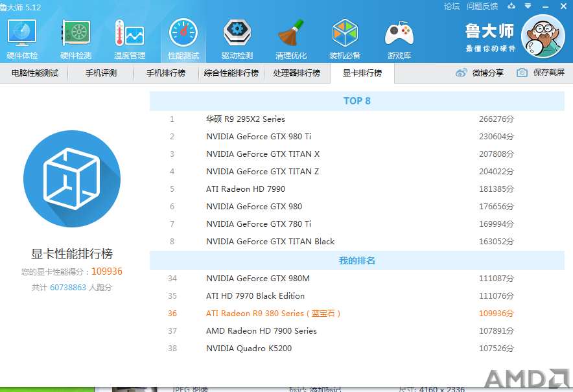Select row ATI HD 7970 Black Edition
This screenshot has height=392, width=573.
click(357, 296)
